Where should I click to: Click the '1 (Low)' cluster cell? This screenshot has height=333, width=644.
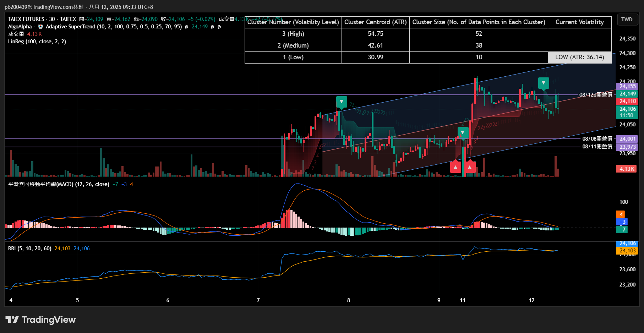click(x=293, y=57)
